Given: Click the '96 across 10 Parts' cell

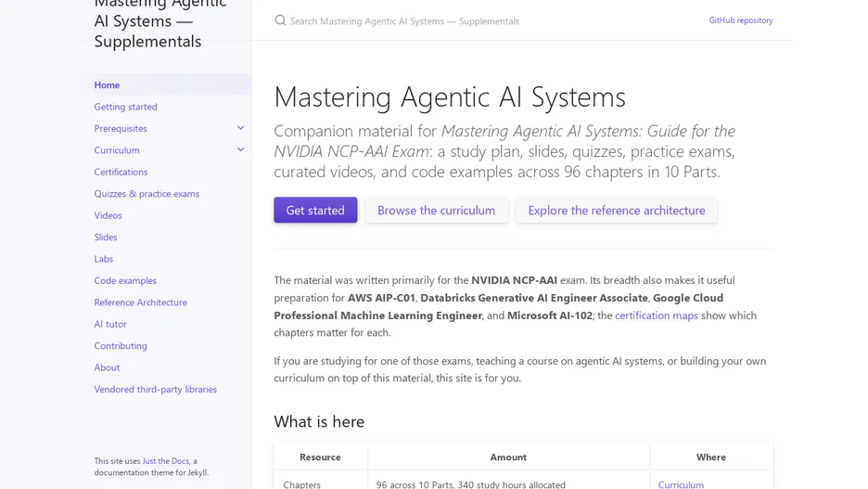Looking at the screenshot, I should [508, 482].
